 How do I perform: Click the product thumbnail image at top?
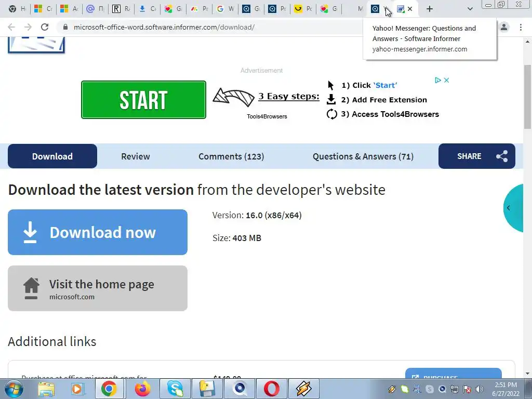point(36,45)
